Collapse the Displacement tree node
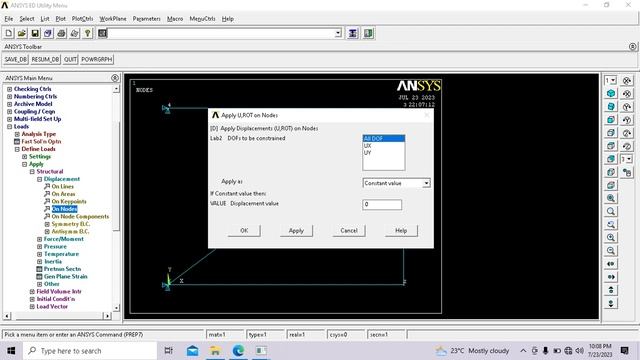The height and width of the screenshot is (360, 640). click(x=40, y=179)
